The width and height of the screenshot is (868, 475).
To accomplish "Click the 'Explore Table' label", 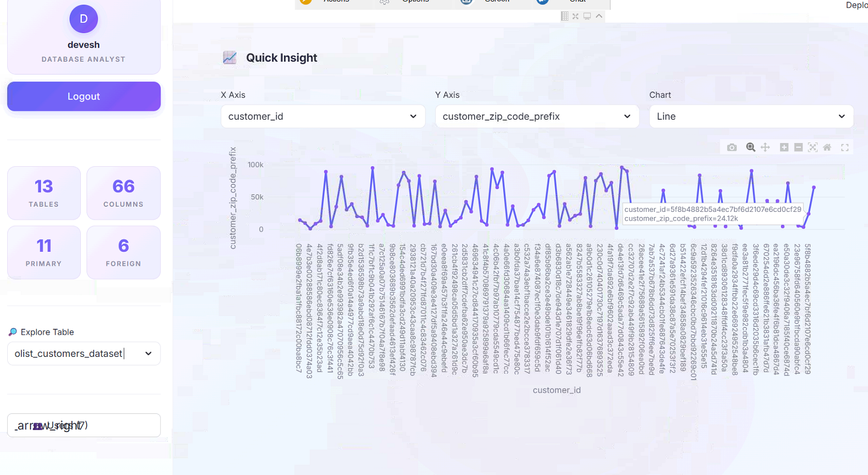I will point(47,332).
